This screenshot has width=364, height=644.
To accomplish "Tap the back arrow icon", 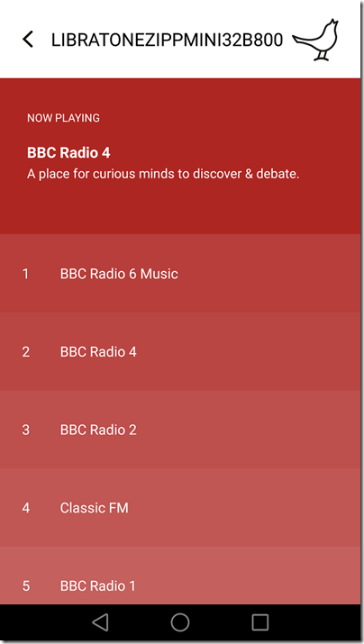I will 28,40.
